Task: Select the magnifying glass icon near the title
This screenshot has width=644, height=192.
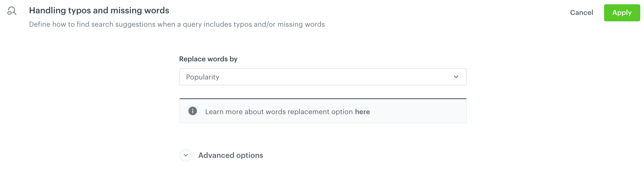Action: pos(12,11)
